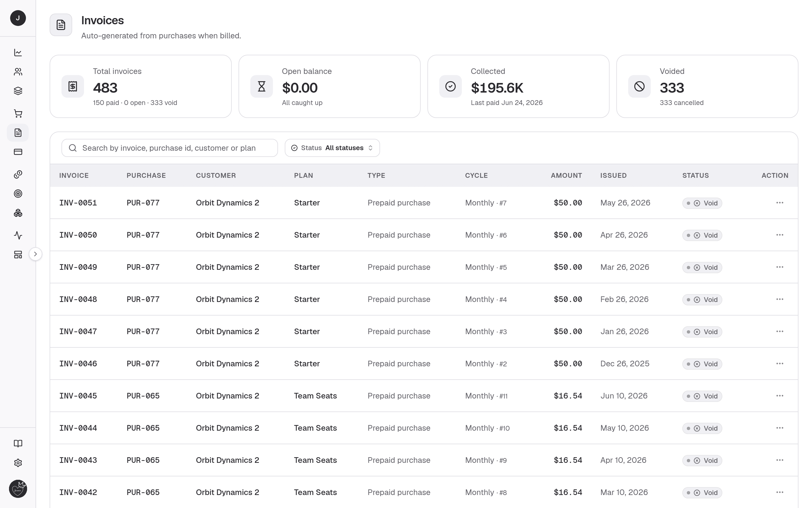Click the Collected checkmark circle icon
Screen dimensions: 812x508
(450, 86)
